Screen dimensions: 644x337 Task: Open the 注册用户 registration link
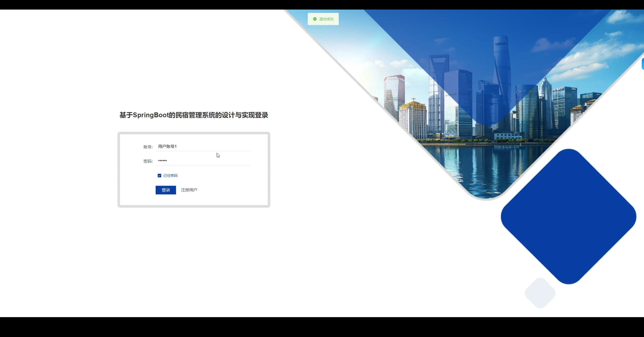[189, 190]
